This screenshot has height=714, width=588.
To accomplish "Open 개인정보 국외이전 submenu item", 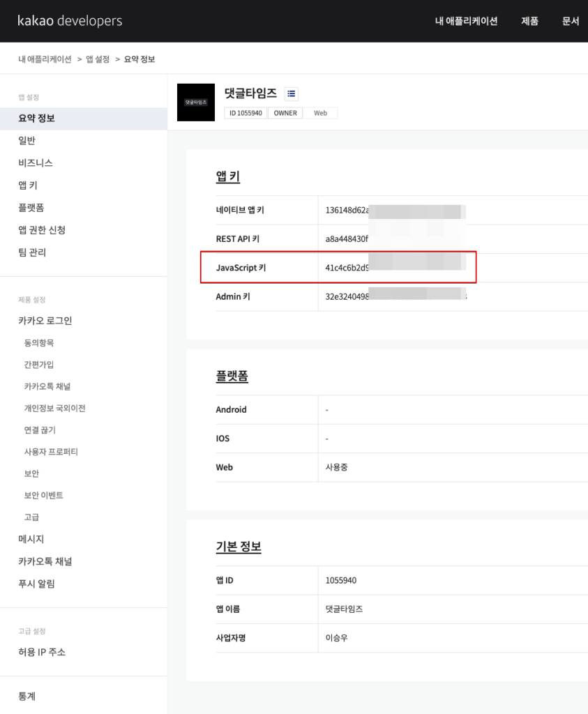I will 54,409.
